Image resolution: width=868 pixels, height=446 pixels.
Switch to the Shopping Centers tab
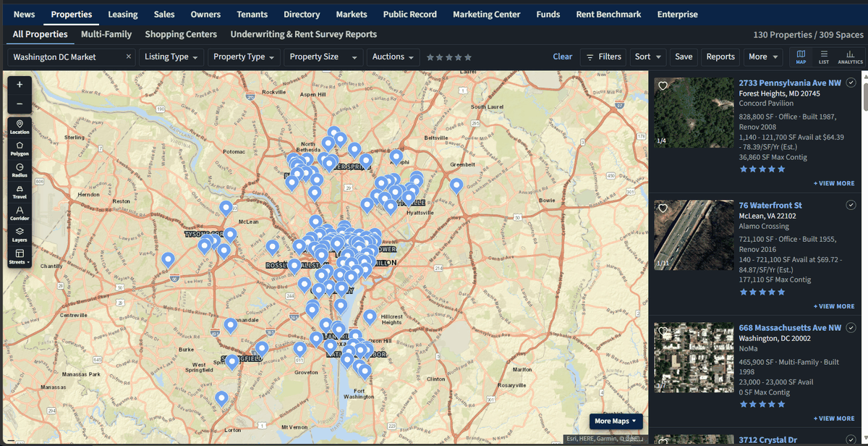point(181,34)
